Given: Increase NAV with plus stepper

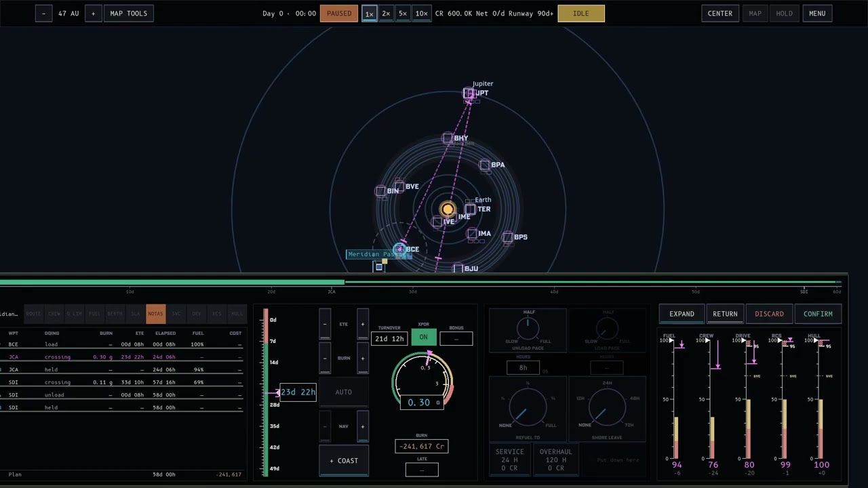Looking at the screenshot, I should (363, 426).
